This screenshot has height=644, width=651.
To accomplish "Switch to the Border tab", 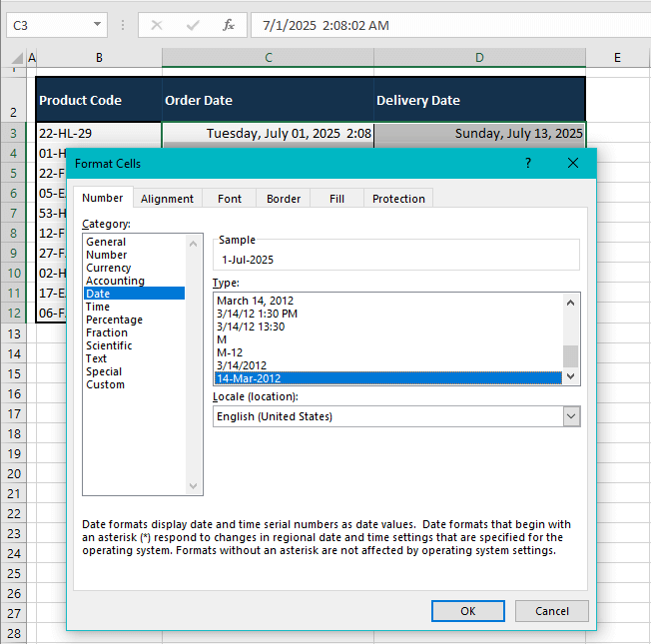I will click(x=284, y=199).
